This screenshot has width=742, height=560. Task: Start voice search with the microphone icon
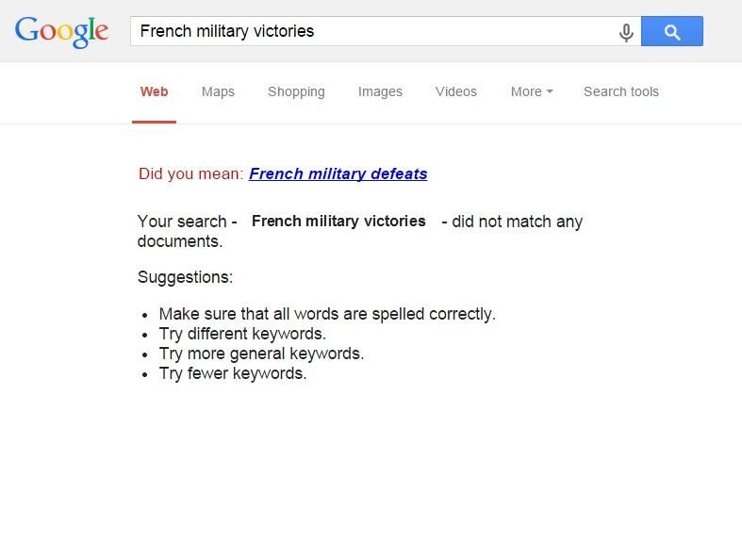click(x=626, y=32)
